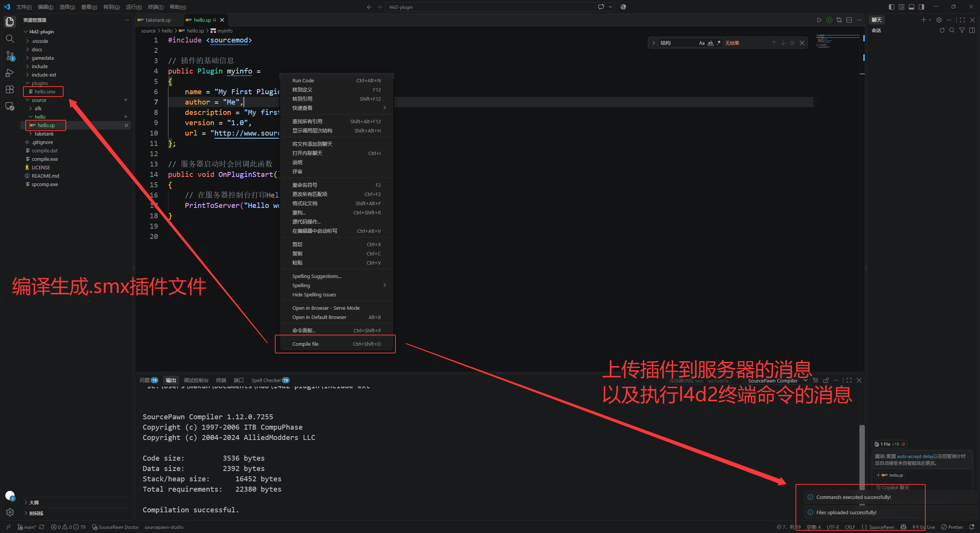Filter the chat sessions with the funnel icon
980x533 pixels.
[962, 30]
